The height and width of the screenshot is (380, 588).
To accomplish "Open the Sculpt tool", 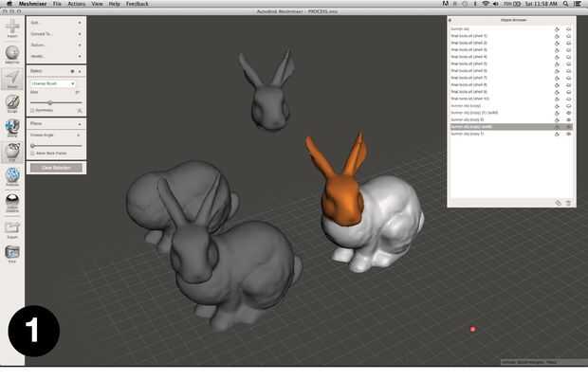I will coord(12,103).
